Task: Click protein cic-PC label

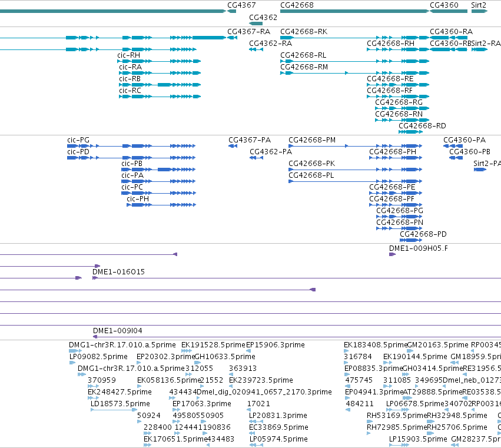Action: click(x=132, y=187)
